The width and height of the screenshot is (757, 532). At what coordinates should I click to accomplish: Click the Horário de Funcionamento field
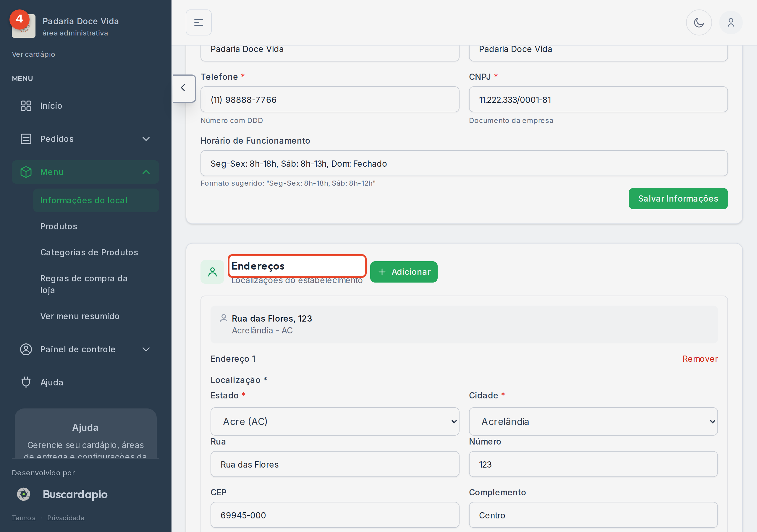464,163
